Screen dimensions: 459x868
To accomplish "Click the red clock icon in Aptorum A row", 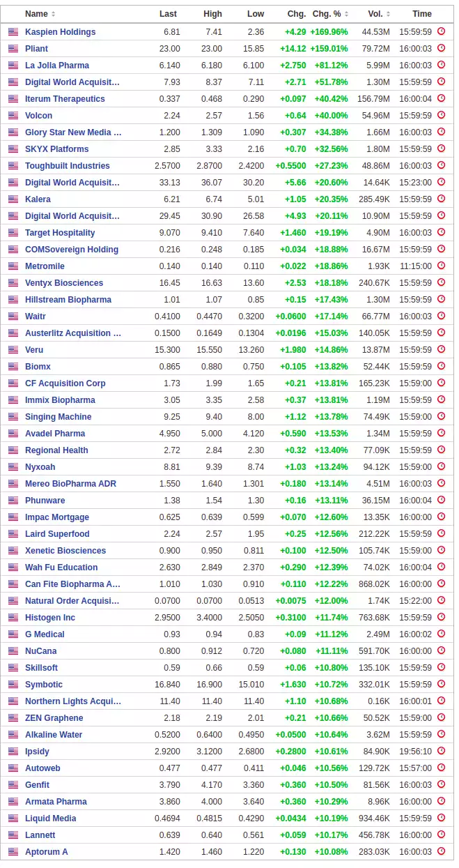I will tap(441, 851).
